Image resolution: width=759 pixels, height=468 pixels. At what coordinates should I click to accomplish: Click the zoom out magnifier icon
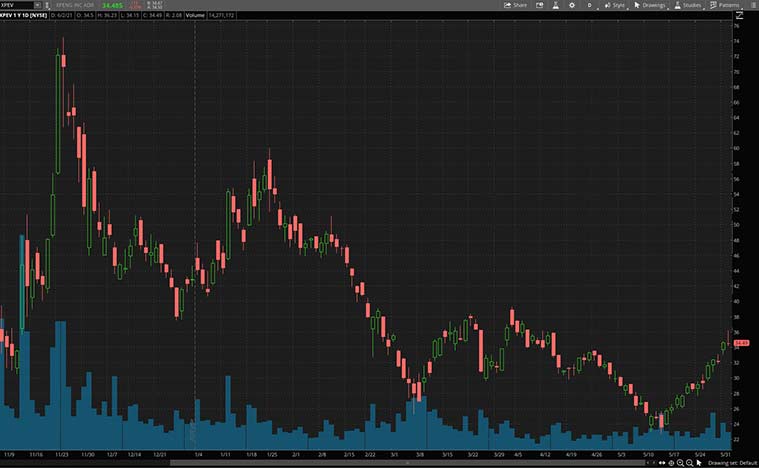[689, 463]
